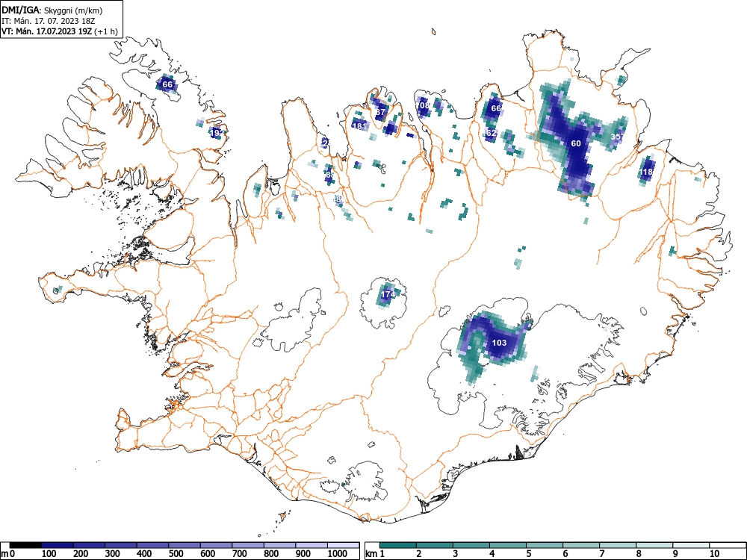The width and height of the screenshot is (747, 560).
Task: Click the 800 tick label in the meter legend
Action: [271, 554]
